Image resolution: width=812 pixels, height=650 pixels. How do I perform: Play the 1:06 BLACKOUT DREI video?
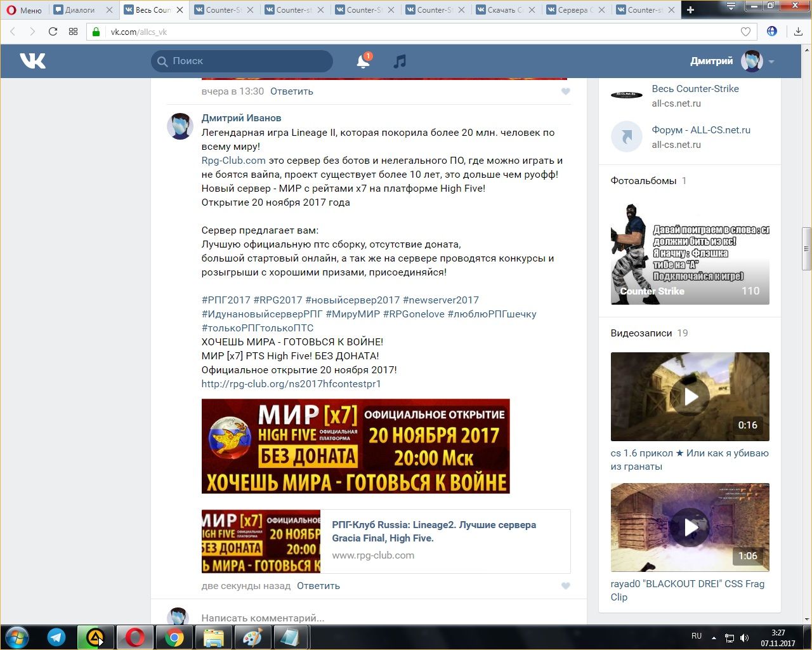(x=690, y=527)
